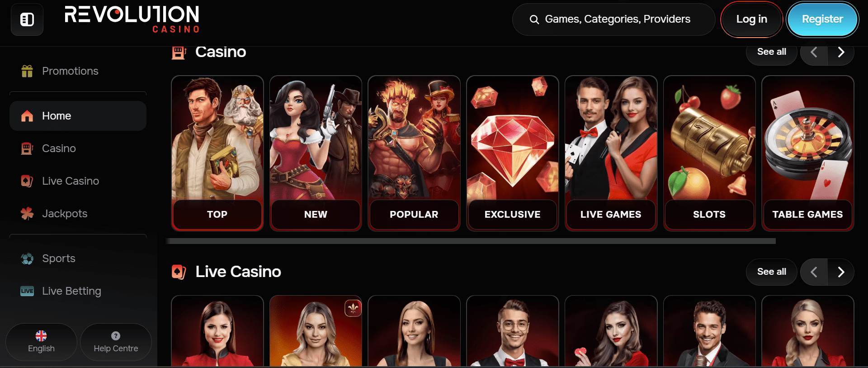This screenshot has width=868, height=368.
Task: Click the Jackpots clover icon
Action: tap(27, 214)
